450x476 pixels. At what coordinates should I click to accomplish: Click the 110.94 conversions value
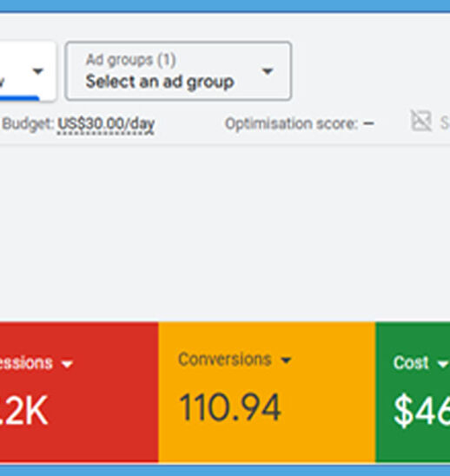click(x=230, y=407)
